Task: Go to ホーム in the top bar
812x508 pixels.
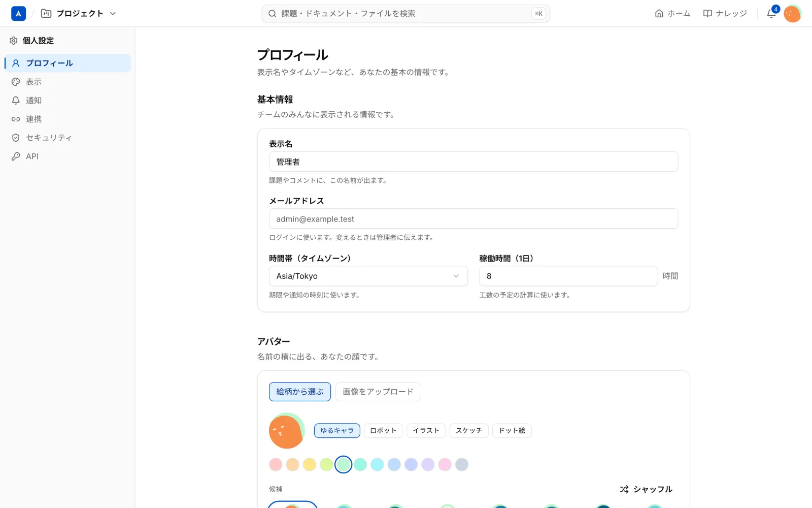Action: (x=672, y=14)
